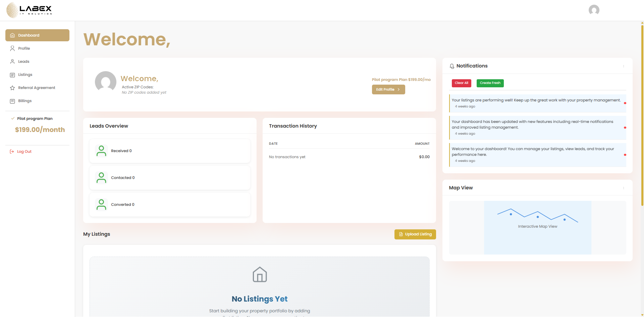Open the user avatar in the header
Screen dimensions: 644x317
[x=594, y=10]
